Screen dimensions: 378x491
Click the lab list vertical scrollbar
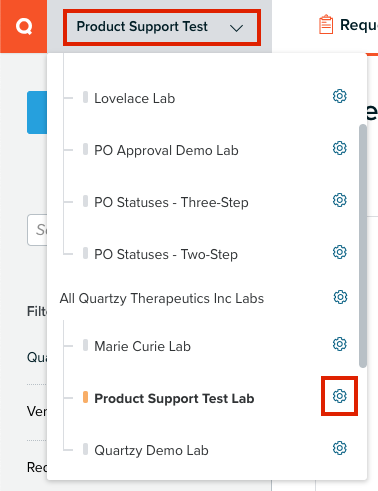click(363, 246)
